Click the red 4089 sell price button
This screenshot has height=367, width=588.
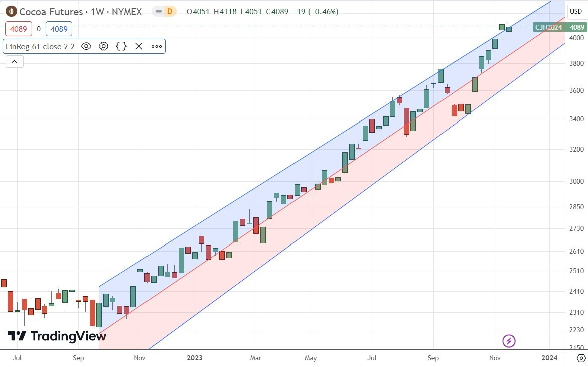(x=19, y=29)
